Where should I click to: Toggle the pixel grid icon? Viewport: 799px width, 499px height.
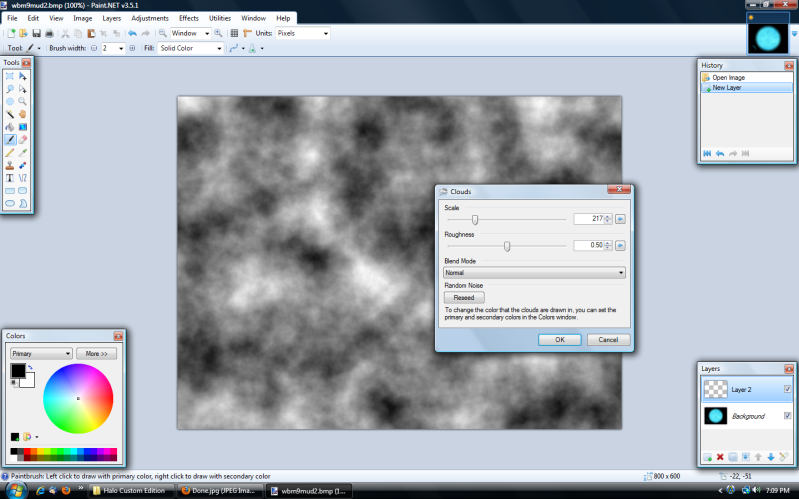tap(234, 33)
